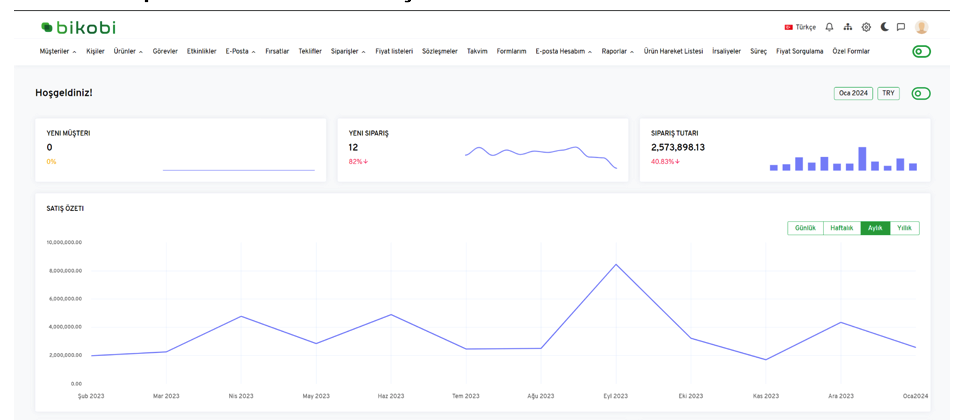Expand the Müşteriler dropdown menu
The image size is (980, 420).
(58, 51)
